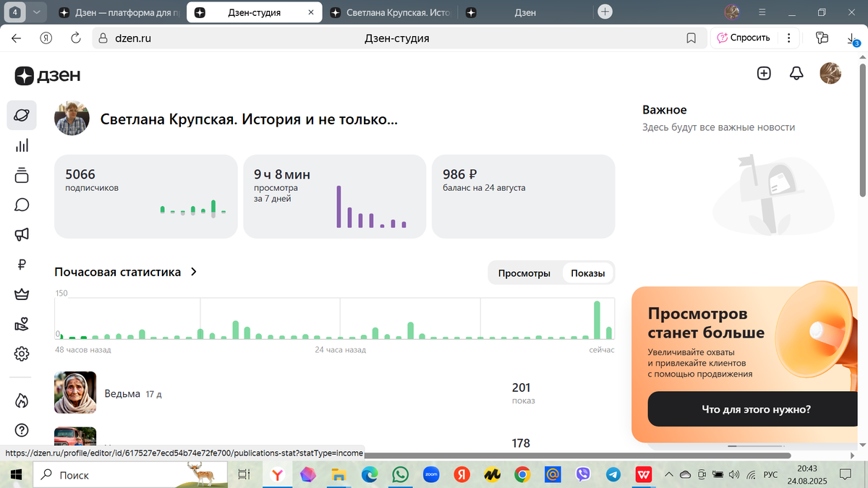Open the Windows Start menu

[17, 475]
